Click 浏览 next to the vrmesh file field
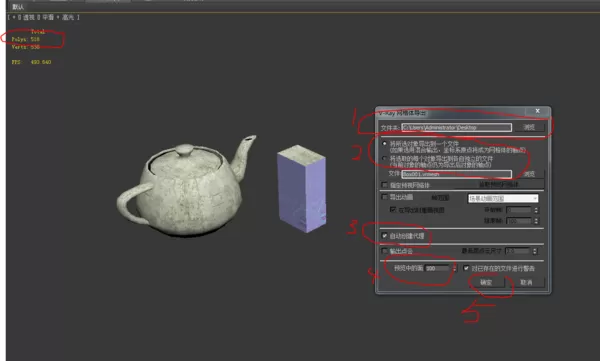 pos(529,174)
